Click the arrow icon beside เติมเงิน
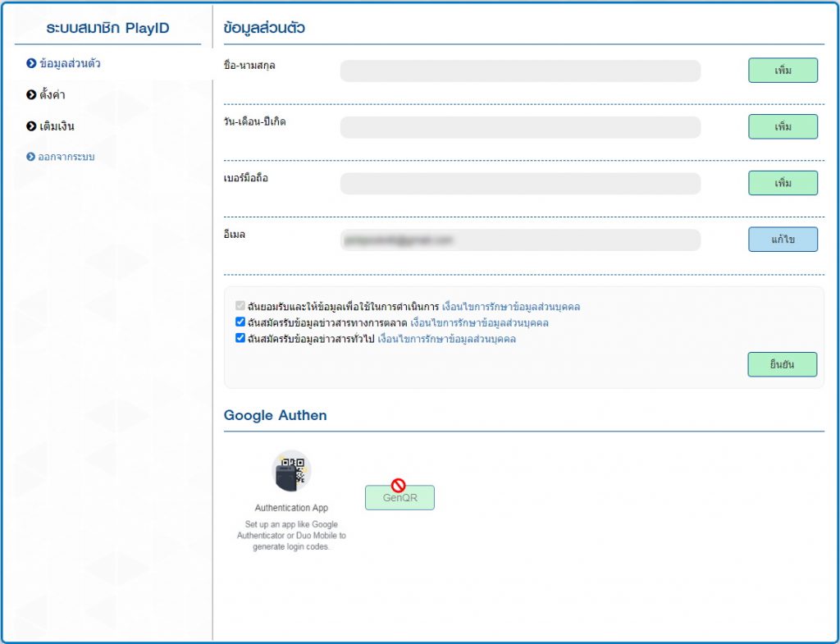Viewport: 840px width, 644px height. (31, 126)
